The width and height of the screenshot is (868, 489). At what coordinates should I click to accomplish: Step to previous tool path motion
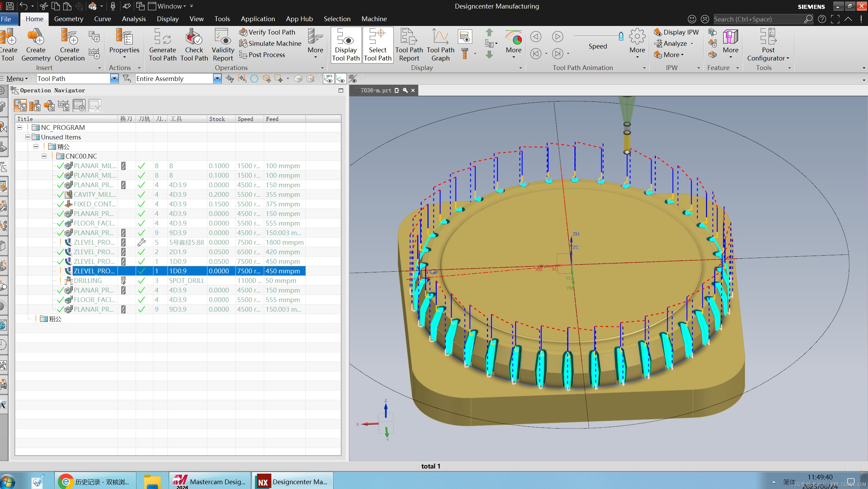coord(535,54)
